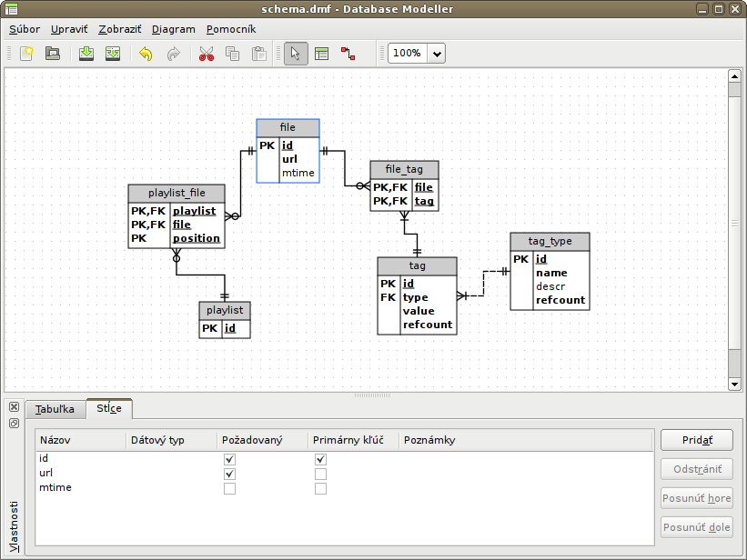Screen dimensions: 747x560
Task: Switch to the Tabuľka tab
Action: [55, 409]
